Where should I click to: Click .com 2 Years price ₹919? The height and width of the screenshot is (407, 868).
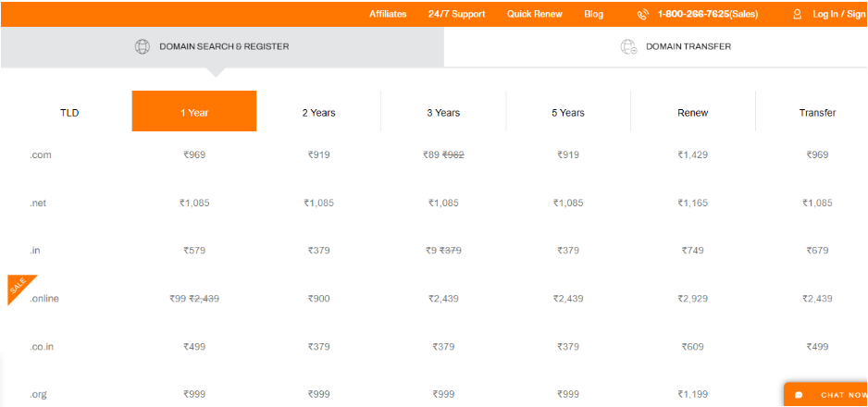[319, 154]
